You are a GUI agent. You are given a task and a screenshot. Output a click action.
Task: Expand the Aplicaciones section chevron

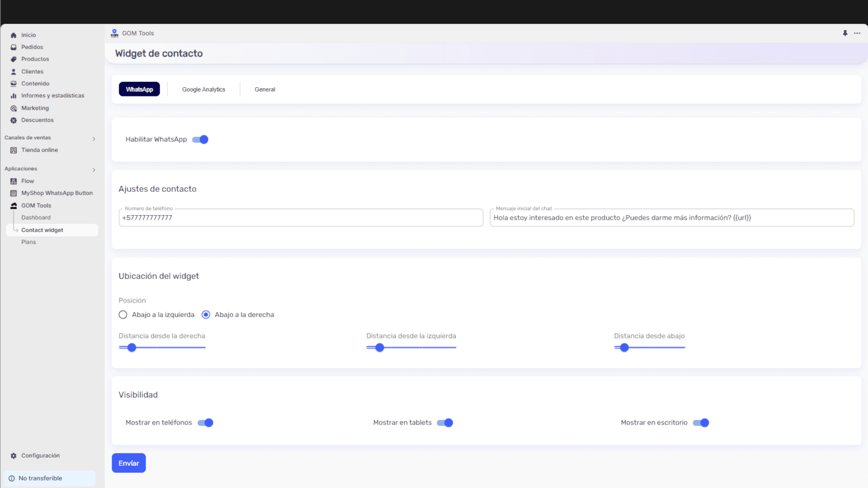click(x=94, y=170)
